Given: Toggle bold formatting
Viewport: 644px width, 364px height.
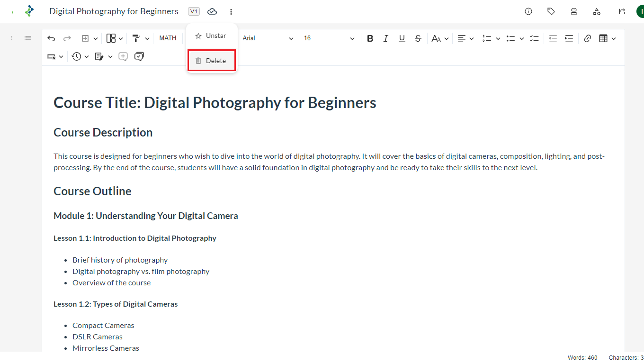Looking at the screenshot, I should pos(370,38).
